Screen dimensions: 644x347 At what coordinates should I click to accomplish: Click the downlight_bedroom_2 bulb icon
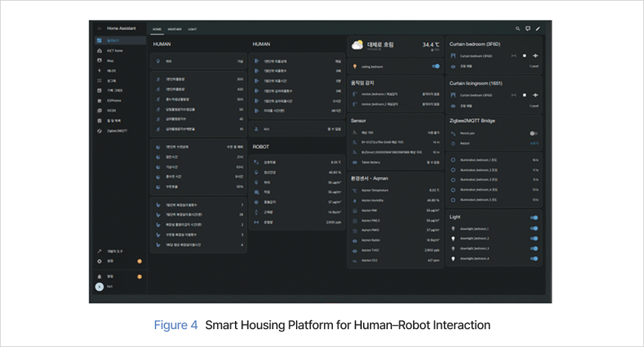(x=453, y=239)
